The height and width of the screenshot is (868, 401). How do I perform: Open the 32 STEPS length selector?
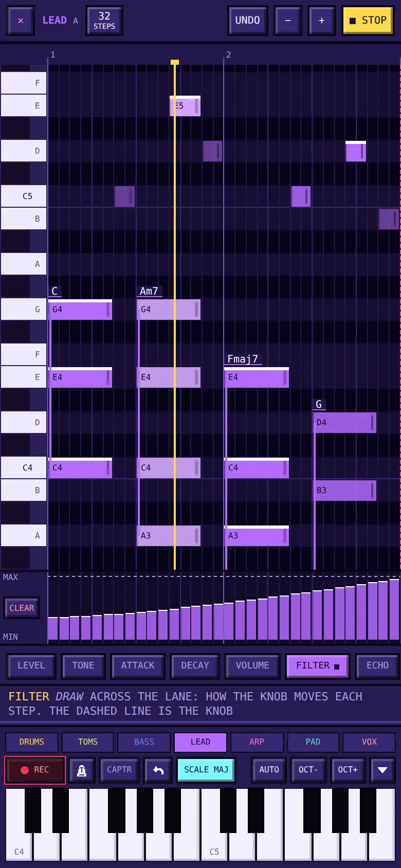pyautogui.click(x=104, y=21)
